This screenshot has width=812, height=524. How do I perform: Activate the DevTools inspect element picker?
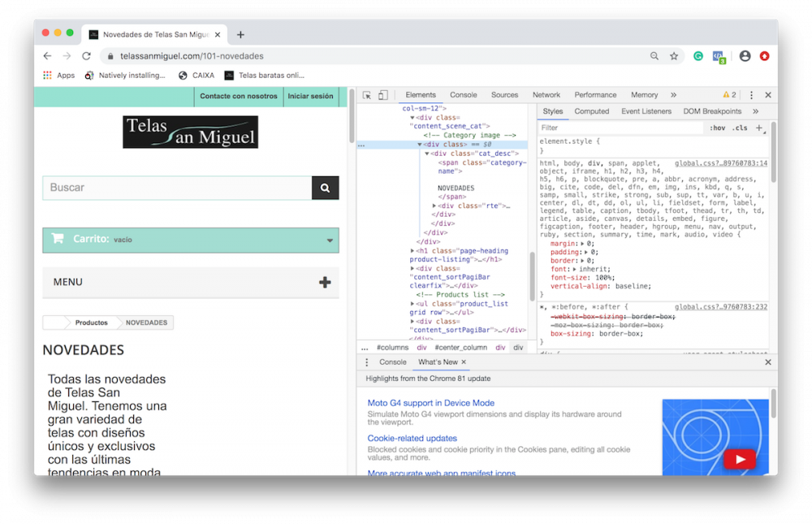367,95
